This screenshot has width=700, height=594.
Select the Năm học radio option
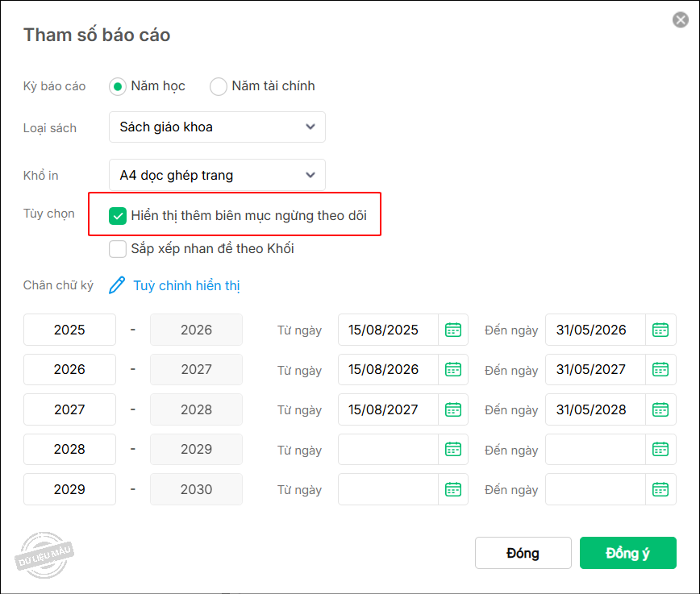118,86
